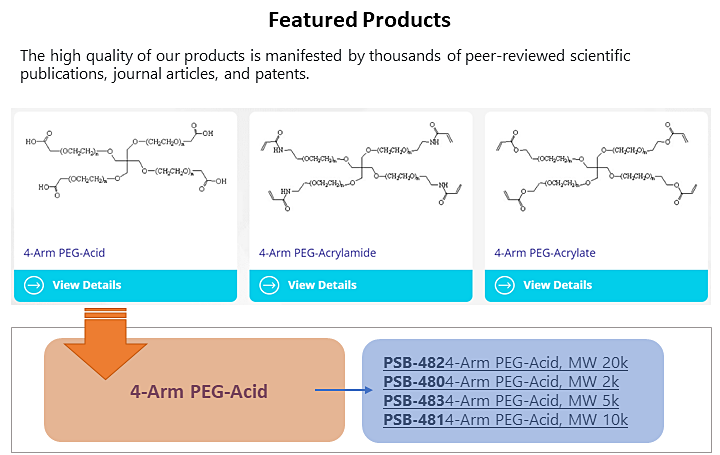
Task: Click the circled arrow icon under 4-Arm PEG-Acrylate
Action: tap(505, 285)
